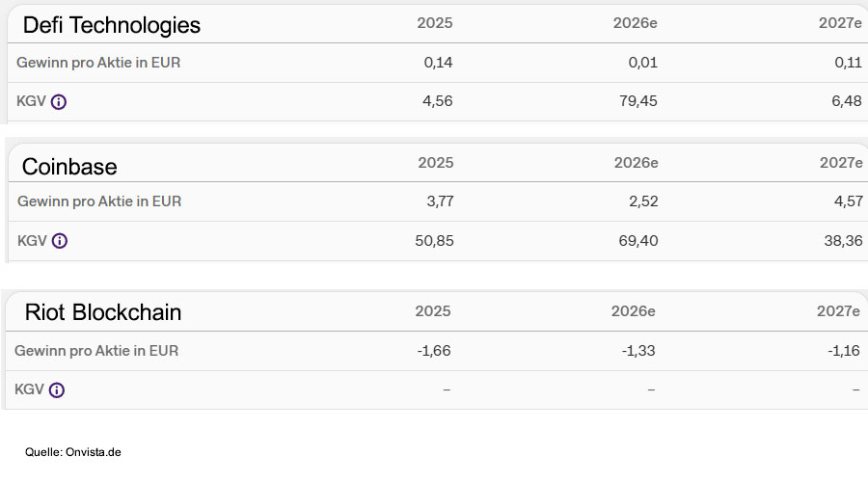
Task: Show KGV info for Riot Blockchain
Action: [57, 390]
